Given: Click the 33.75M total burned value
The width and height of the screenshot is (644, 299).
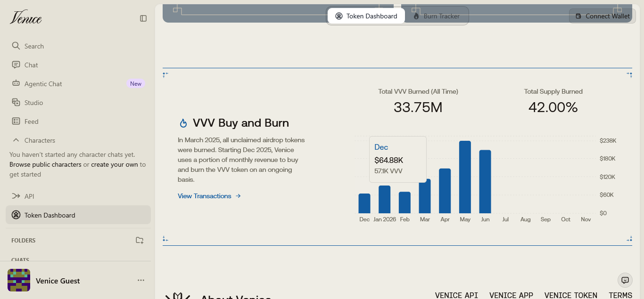Looking at the screenshot, I should 418,107.
